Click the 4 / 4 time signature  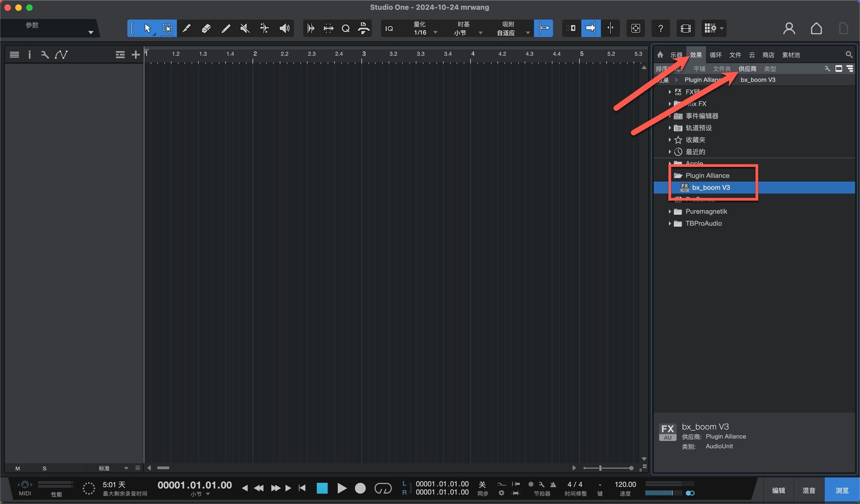[575, 484]
